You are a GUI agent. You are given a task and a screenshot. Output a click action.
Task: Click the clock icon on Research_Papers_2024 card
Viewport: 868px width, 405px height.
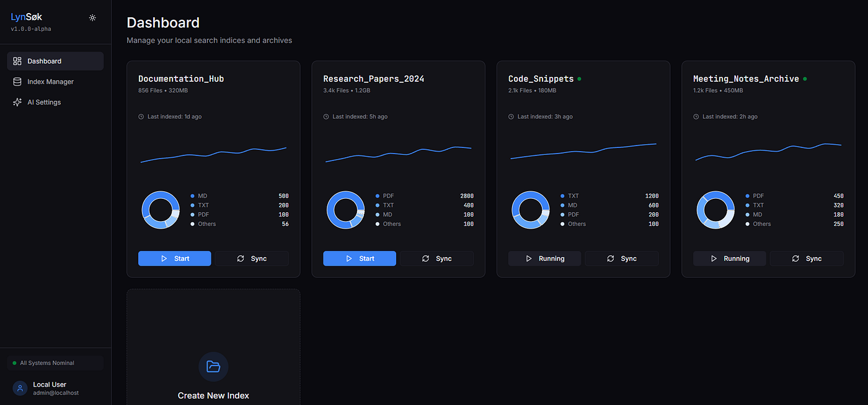(326, 116)
